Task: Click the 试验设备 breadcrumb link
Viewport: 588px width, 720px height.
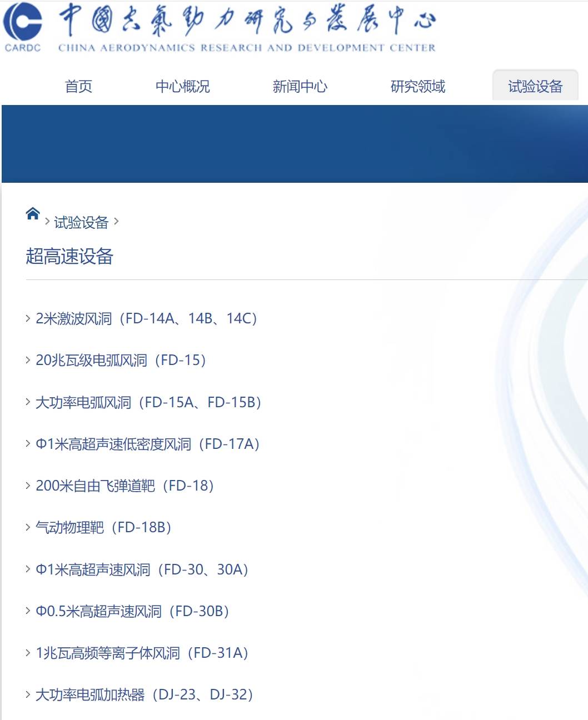Action: [x=81, y=223]
